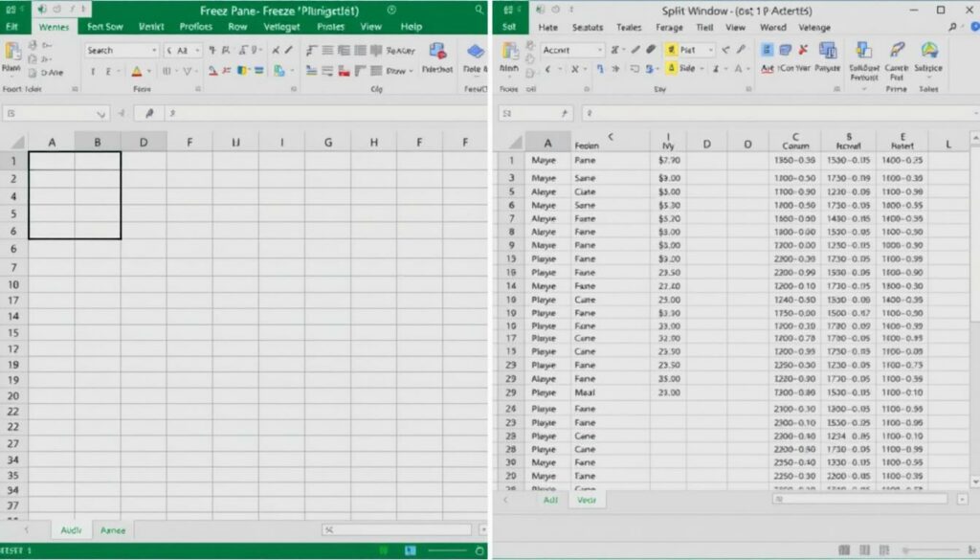980x560 pixels.
Task: Select the Audv sheet tab
Action: [x=71, y=530]
